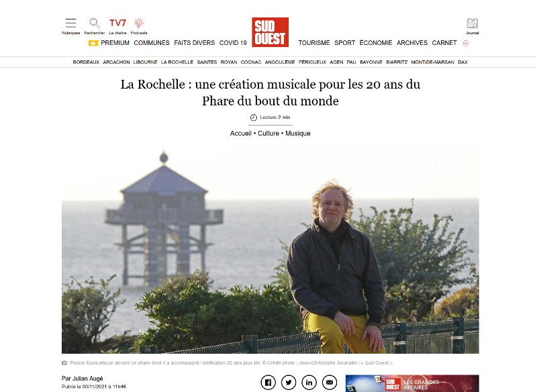Open the TV7 La chaîne icon
Screen dimensions: 537x392
118,26
